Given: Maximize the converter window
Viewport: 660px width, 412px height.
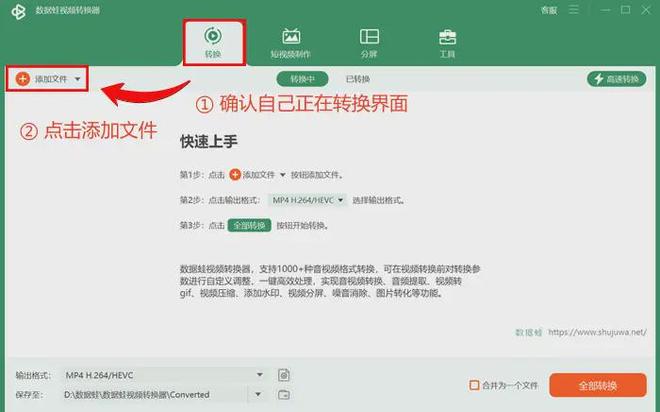Looking at the screenshot, I should 625,10.
